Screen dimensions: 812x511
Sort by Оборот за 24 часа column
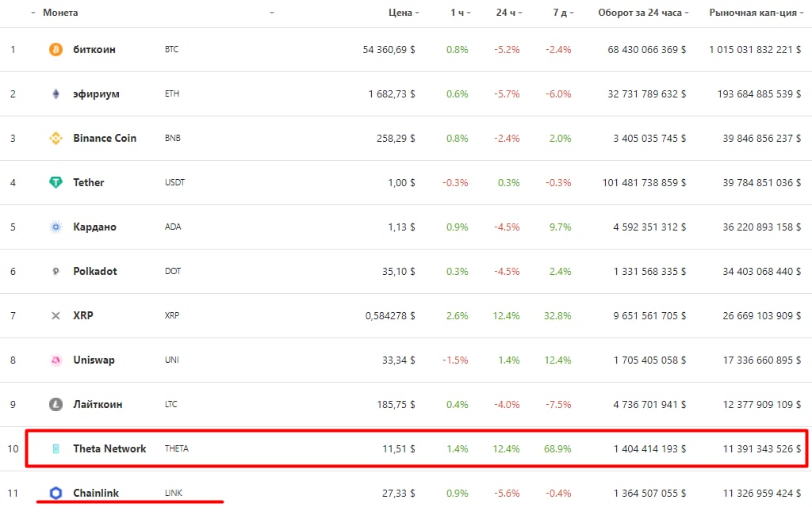640,13
